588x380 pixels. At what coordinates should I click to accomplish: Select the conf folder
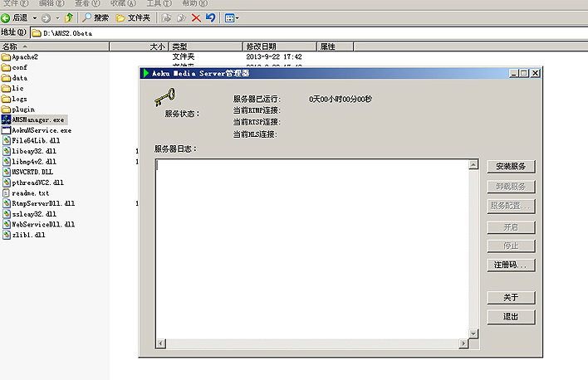coord(14,67)
